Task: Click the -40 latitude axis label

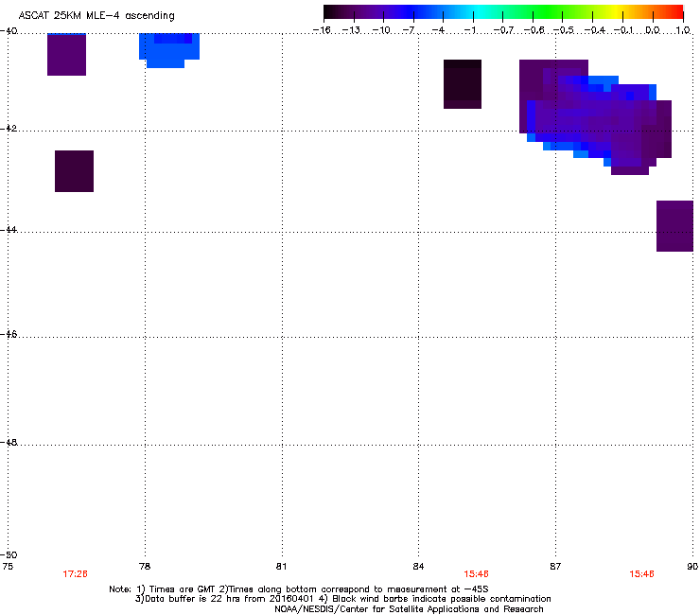Action: [x=9, y=31]
